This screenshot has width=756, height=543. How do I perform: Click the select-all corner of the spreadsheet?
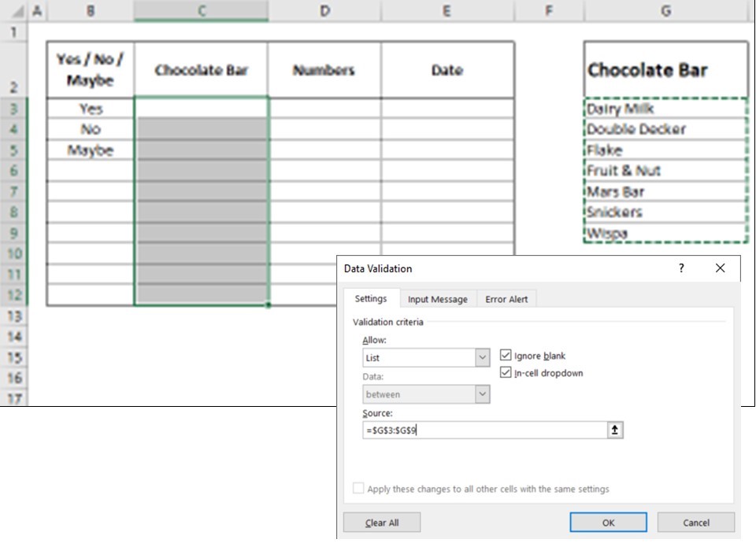pyautogui.click(x=14, y=11)
